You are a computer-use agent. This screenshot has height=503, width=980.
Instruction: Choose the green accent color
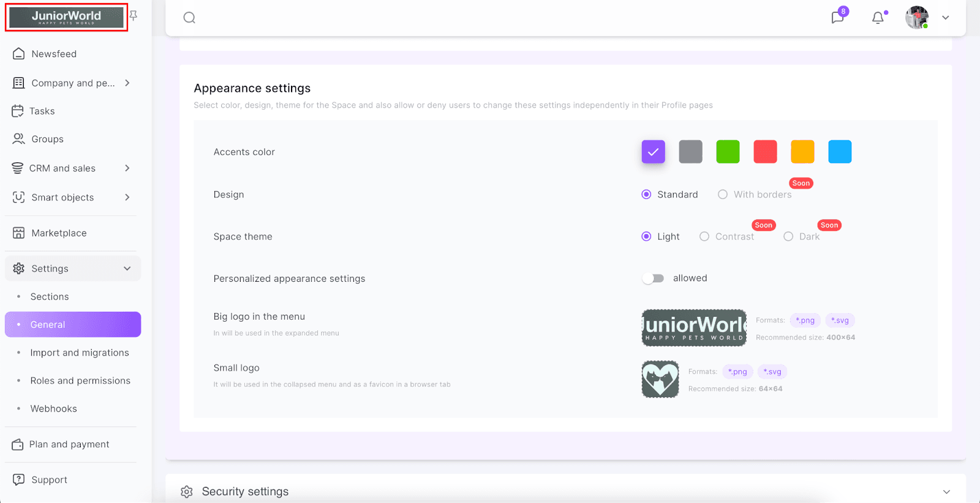tap(728, 152)
